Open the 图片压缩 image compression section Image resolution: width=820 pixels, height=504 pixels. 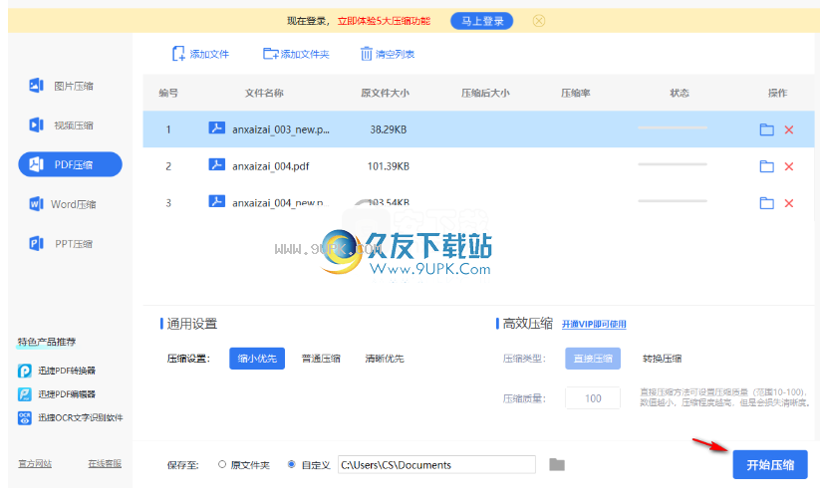[x=62, y=86]
